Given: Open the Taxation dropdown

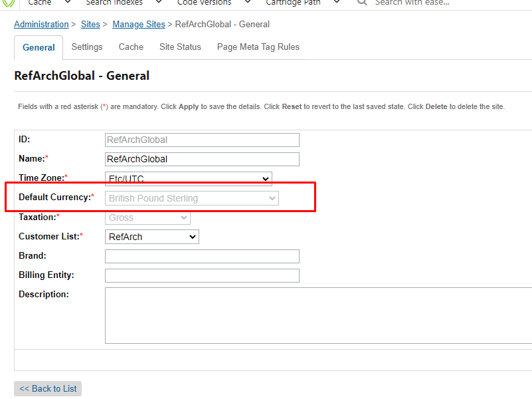Looking at the screenshot, I should (x=147, y=217).
